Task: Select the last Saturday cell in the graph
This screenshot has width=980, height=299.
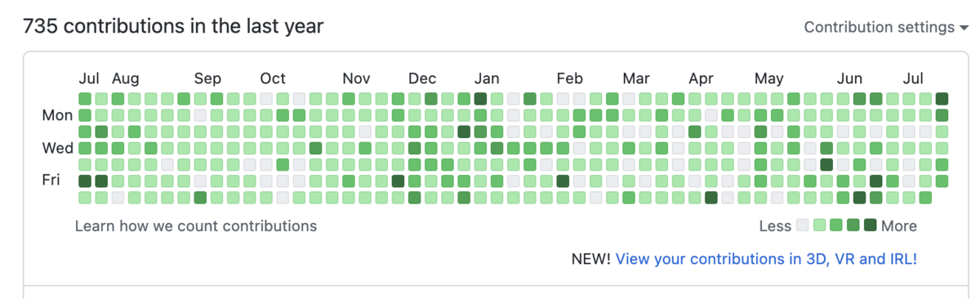Action: [x=925, y=197]
